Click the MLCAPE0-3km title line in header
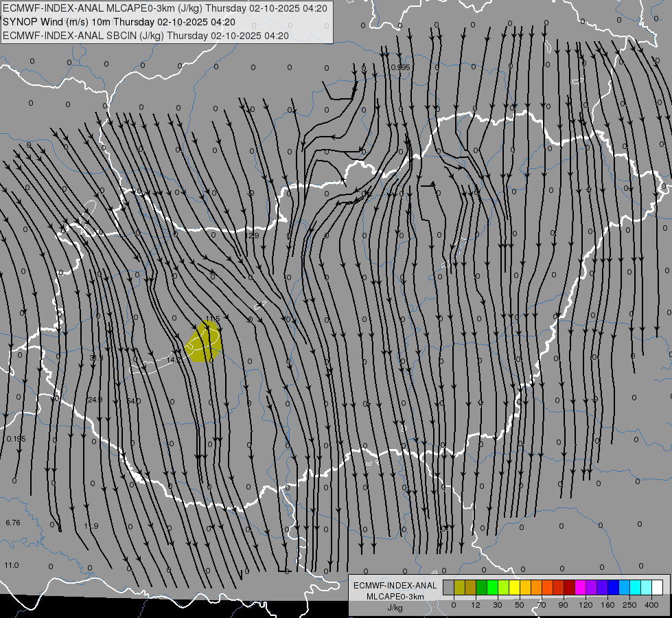The height and width of the screenshot is (618, 672). point(165,8)
